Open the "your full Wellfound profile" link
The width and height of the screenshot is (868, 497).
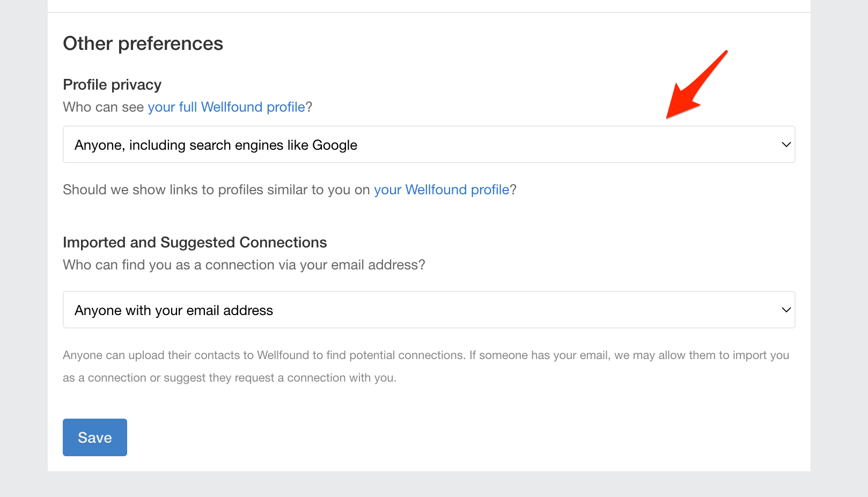pos(226,107)
